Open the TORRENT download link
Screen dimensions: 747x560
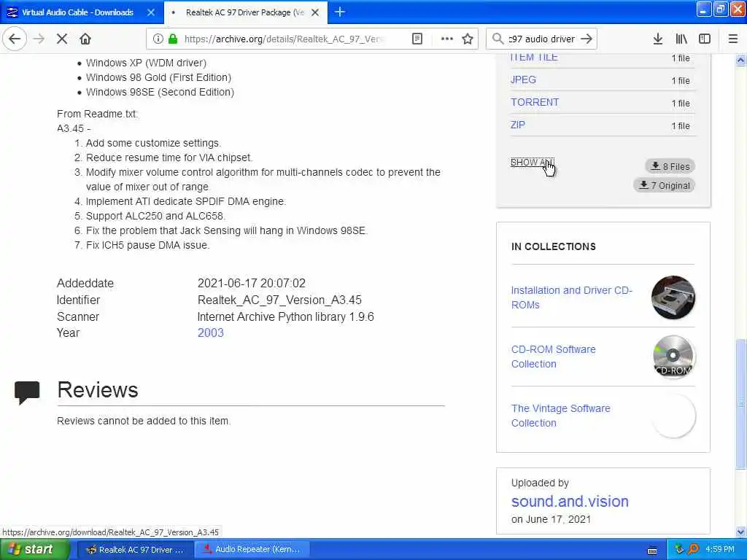(x=535, y=102)
